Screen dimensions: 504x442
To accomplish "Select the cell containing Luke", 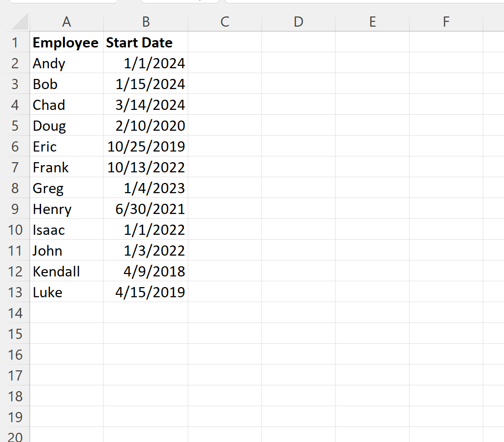I will coord(66,292).
